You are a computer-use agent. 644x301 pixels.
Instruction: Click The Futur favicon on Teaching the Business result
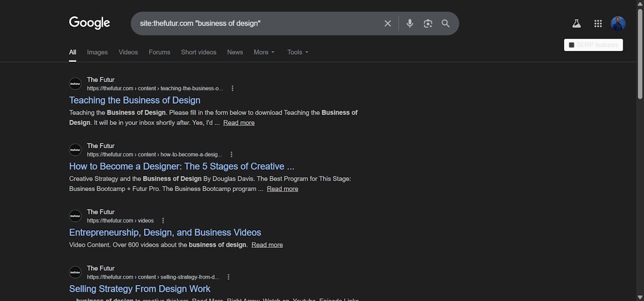click(75, 84)
